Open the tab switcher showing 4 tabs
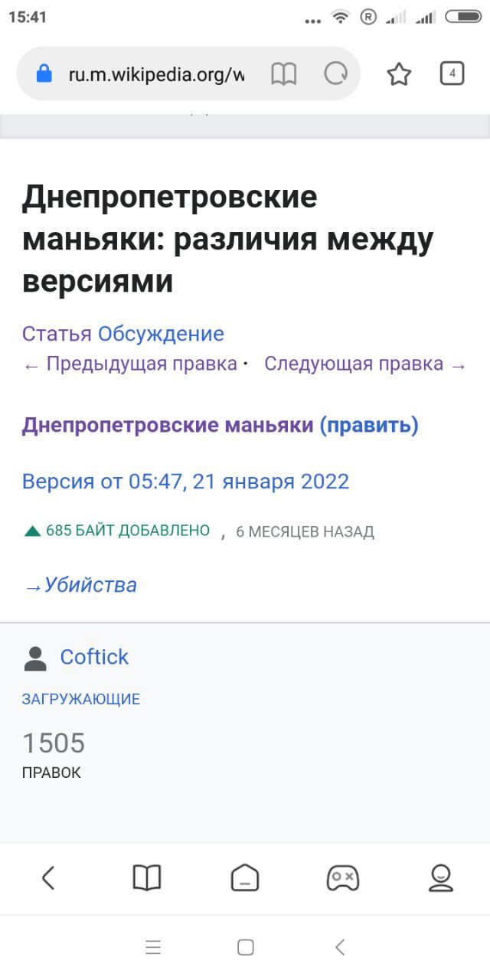Viewport: 490px width, 980px height. 452,73
